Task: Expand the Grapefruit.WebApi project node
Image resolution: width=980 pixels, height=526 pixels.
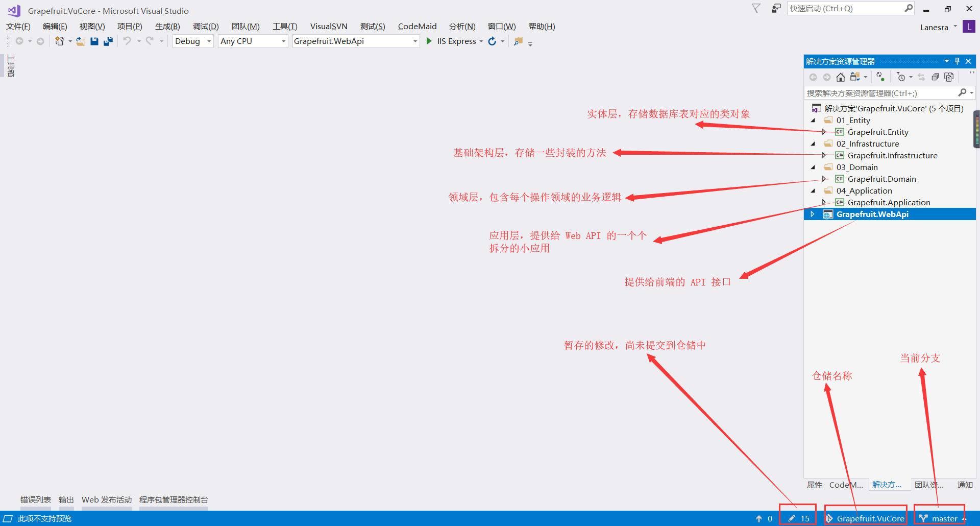Action: [x=813, y=214]
